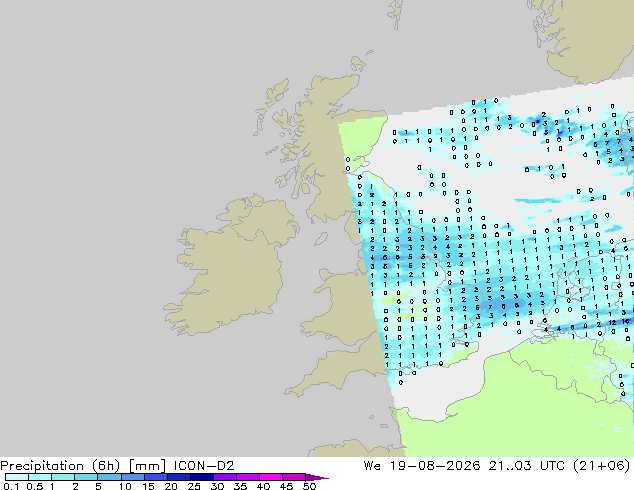Select the 30–35 mm purple legend swatch
The image size is (634, 490).
224,477
